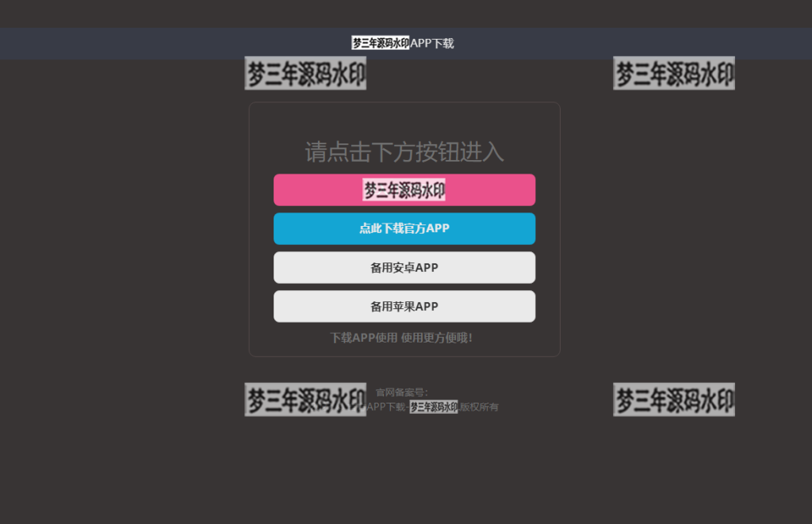Click the pink button at the top of the card
This screenshot has width=812, height=524.
coord(404,190)
